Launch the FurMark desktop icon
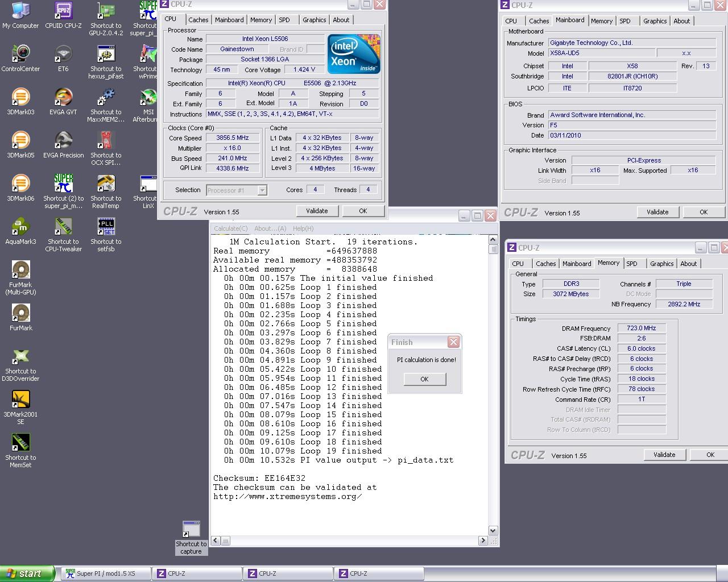Screen dimensions: 728x582 [20, 318]
